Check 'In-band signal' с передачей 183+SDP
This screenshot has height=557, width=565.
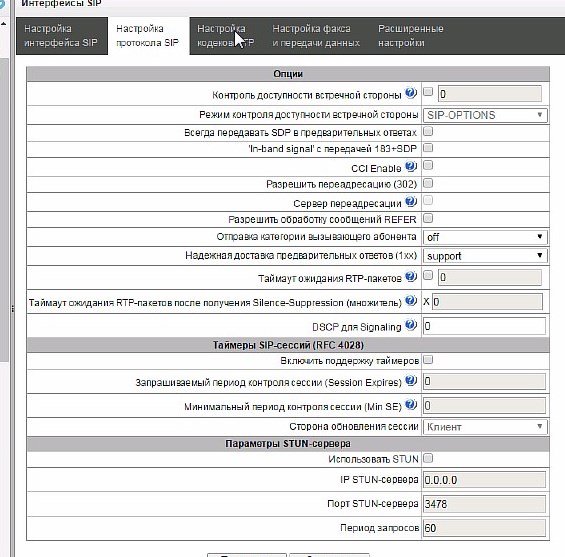point(428,148)
